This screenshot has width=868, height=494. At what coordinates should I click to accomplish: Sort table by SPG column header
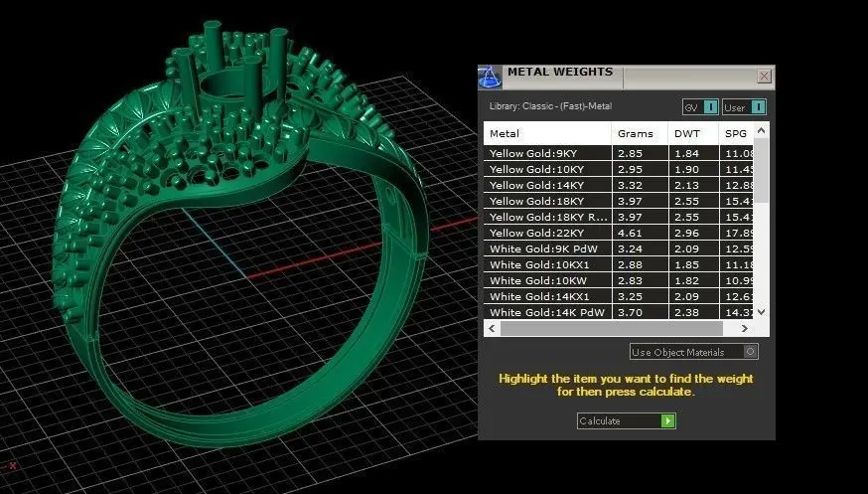pos(736,133)
